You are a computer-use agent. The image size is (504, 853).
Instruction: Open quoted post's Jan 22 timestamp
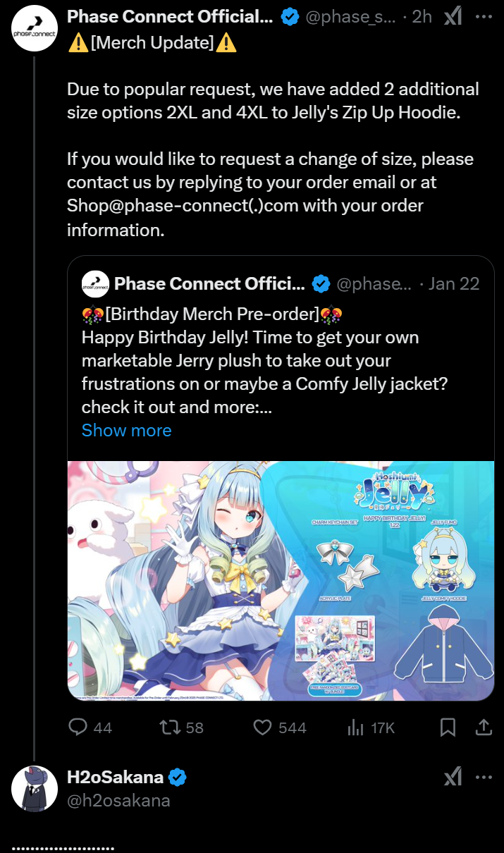(x=454, y=284)
